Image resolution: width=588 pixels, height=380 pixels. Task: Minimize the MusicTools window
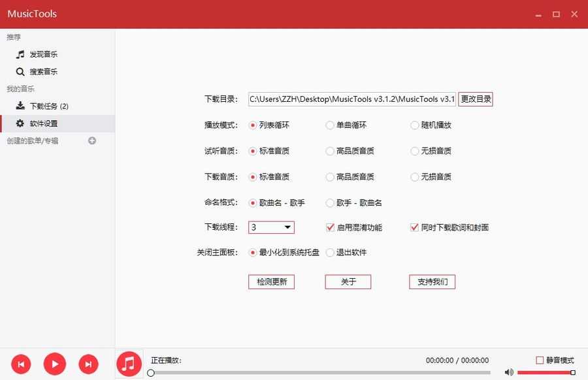point(538,14)
